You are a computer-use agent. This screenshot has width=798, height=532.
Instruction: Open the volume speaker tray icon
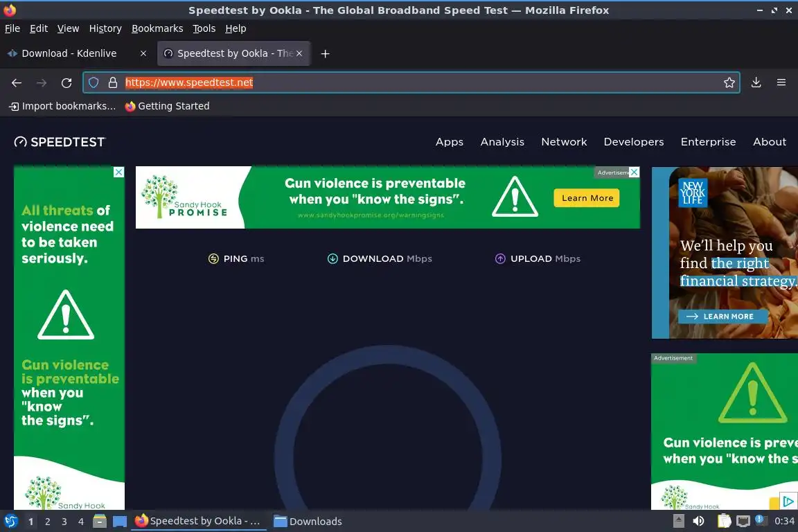point(699,521)
